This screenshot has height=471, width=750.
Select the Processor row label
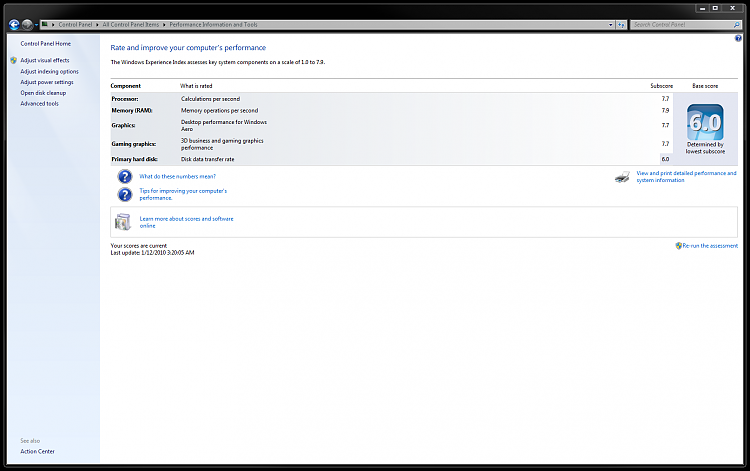coord(125,99)
